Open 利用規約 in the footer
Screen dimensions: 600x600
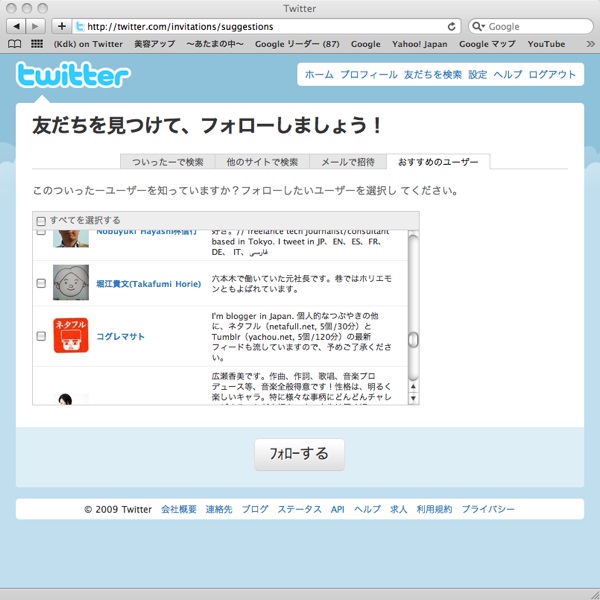click(434, 509)
